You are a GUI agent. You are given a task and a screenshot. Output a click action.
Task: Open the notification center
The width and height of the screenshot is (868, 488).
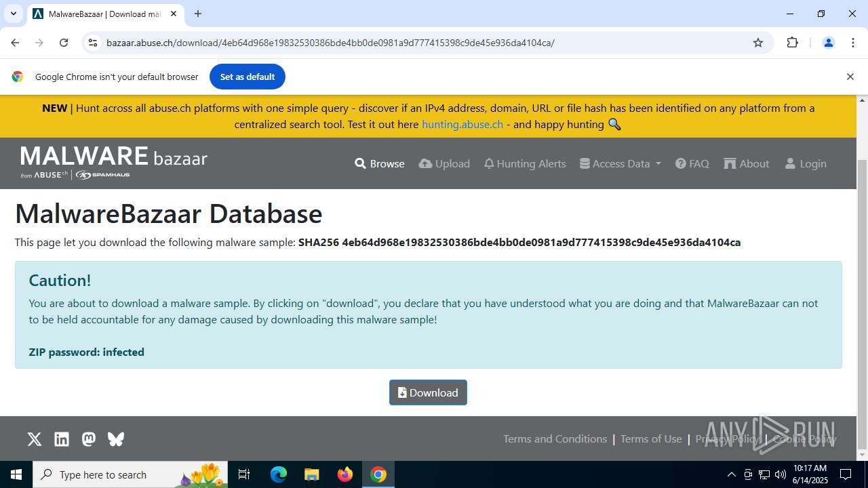click(846, 474)
